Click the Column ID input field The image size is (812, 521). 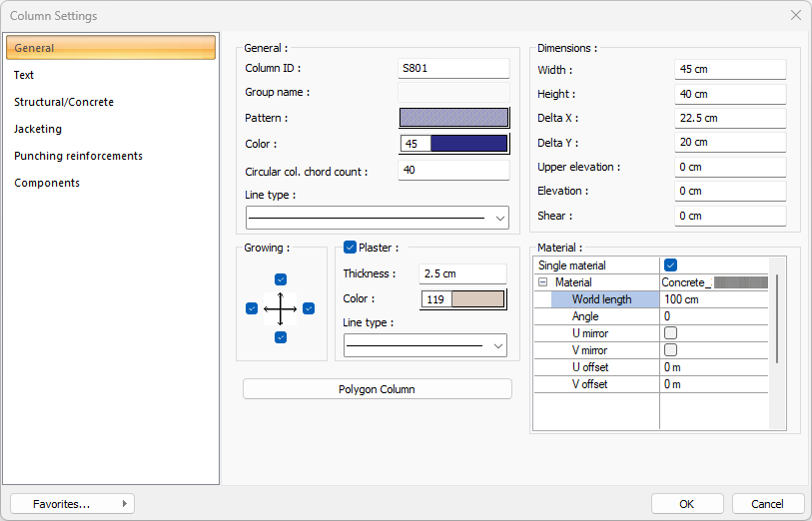click(453, 69)
